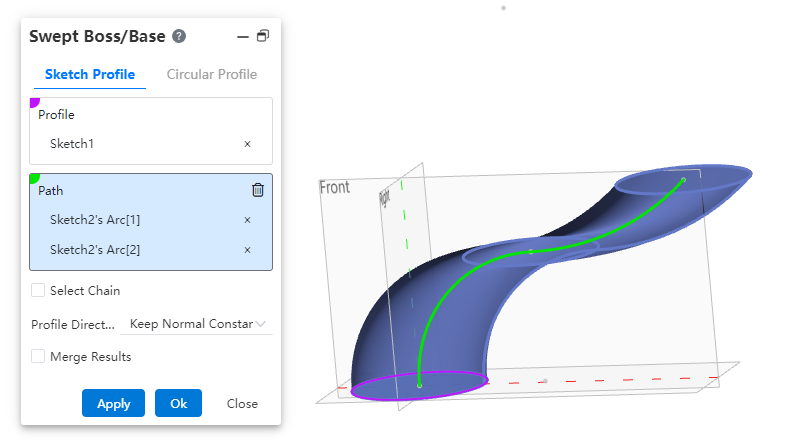
Task: Click the Apply button
Action: (x=113, y=403)
